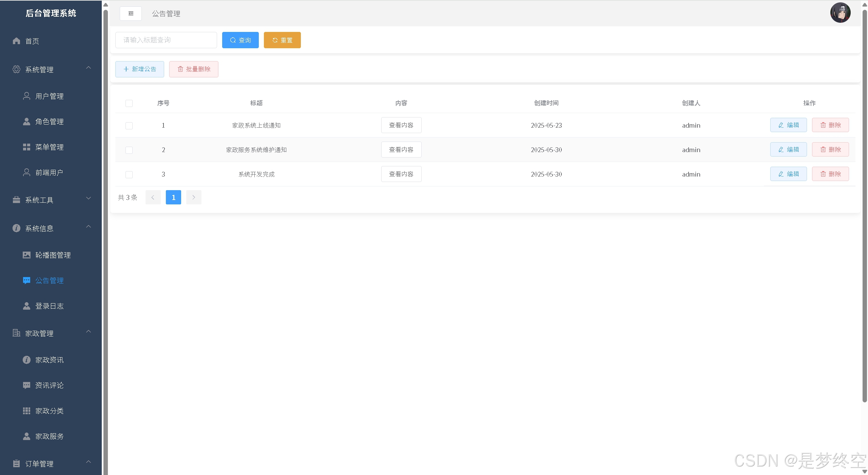Focus the title search input field
Screen dimensions: 868x475
pos(166,40)
